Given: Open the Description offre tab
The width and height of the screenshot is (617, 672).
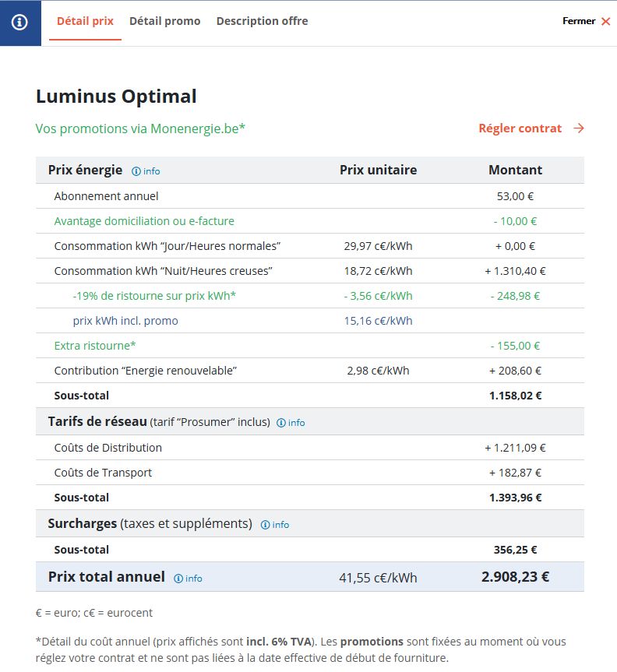Looking at the screenshot, I should (262, 22).
